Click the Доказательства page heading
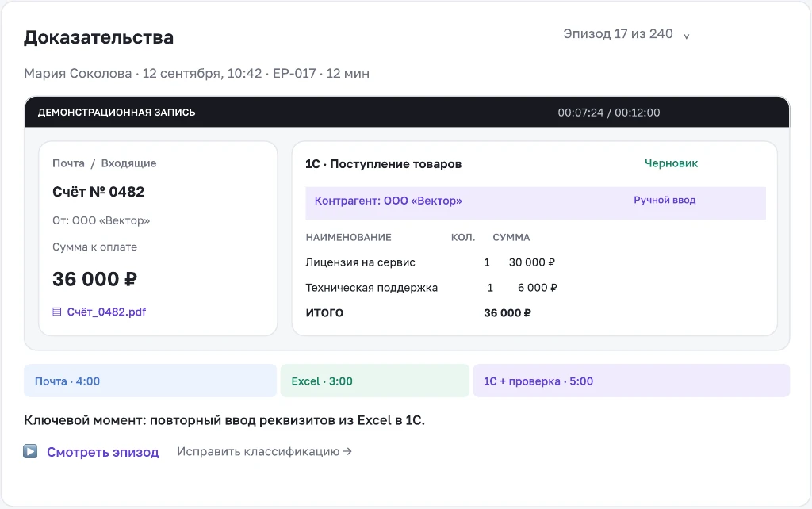The image size is (812, 509). pos(99,37)
